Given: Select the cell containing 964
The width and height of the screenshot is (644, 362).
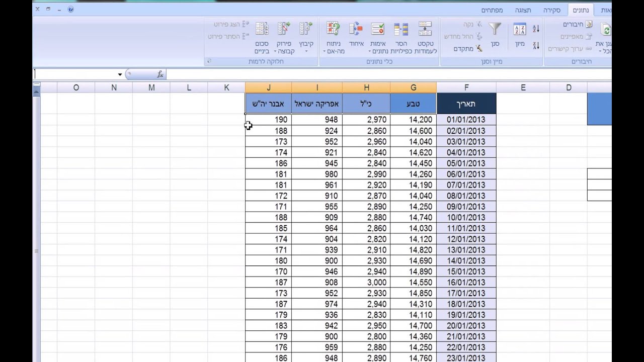Looking at the screenshot, I should [x=317, y=228].
